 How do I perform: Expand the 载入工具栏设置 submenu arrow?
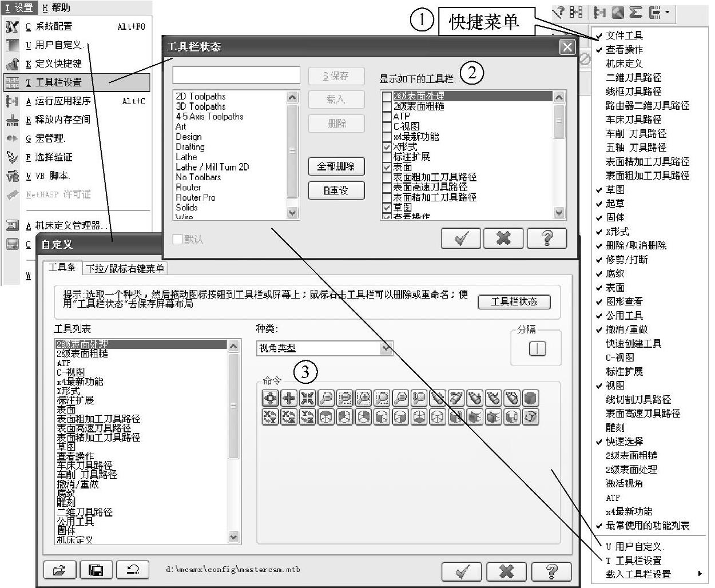point(699,574)
